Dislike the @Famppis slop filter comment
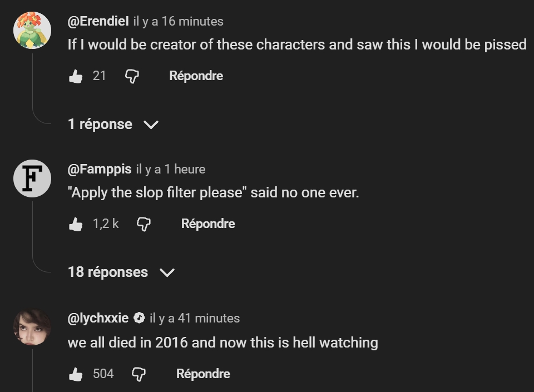This screenshot has height=392, width=534. coord(144,224)
